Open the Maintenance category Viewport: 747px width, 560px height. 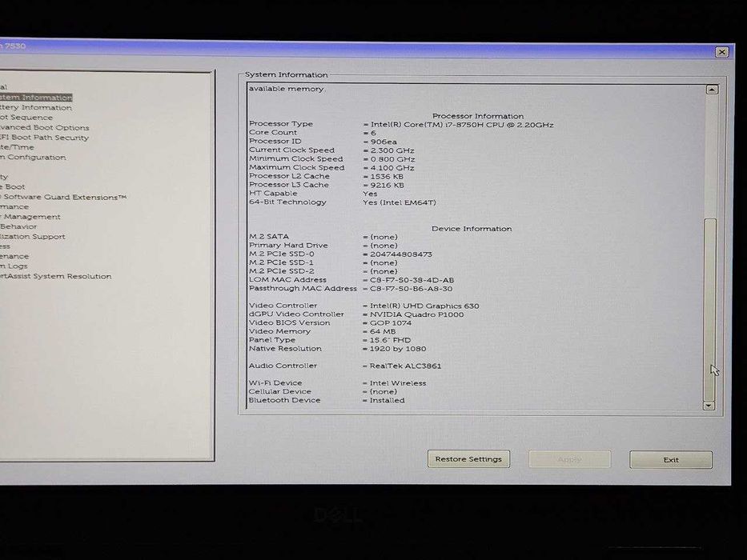click(x=14, y=256)
